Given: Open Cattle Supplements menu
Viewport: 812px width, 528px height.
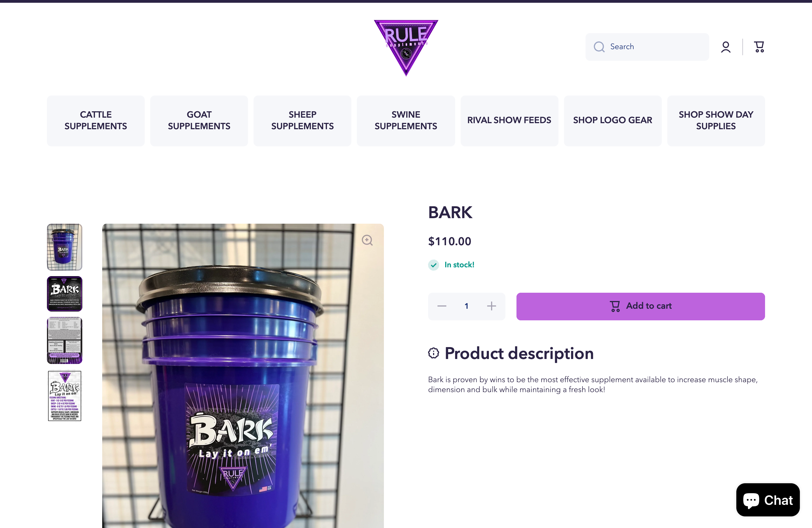Looking at the screenshot, I should tap(96, 120).
